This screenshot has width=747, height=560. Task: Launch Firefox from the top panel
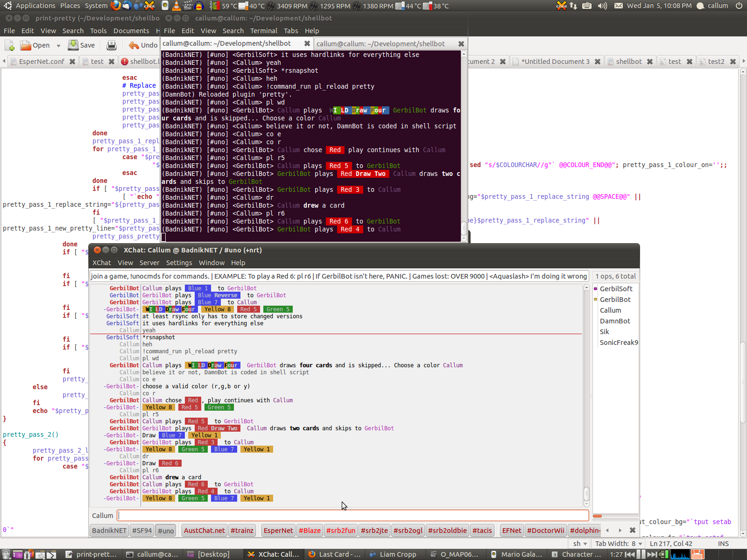(x=116, y=6)
